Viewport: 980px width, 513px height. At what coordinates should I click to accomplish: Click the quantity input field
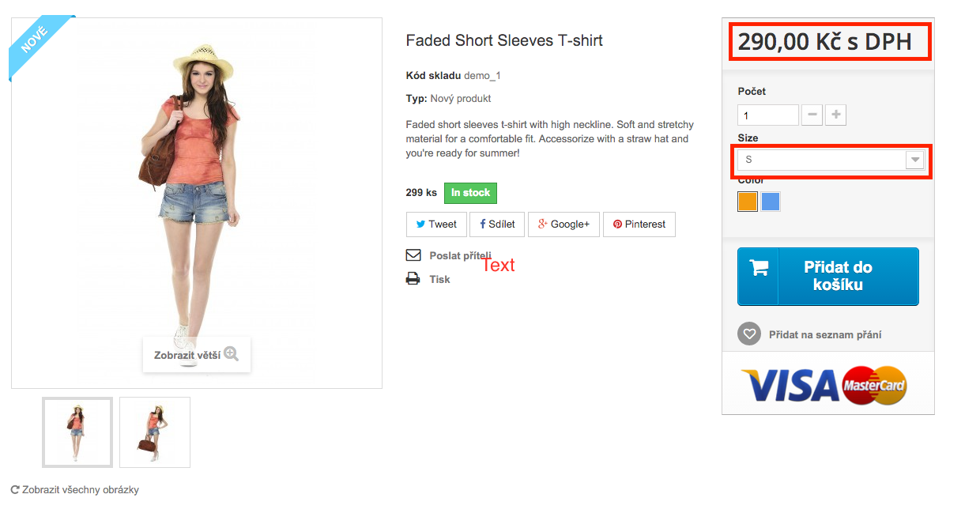(x=767, y=115)
